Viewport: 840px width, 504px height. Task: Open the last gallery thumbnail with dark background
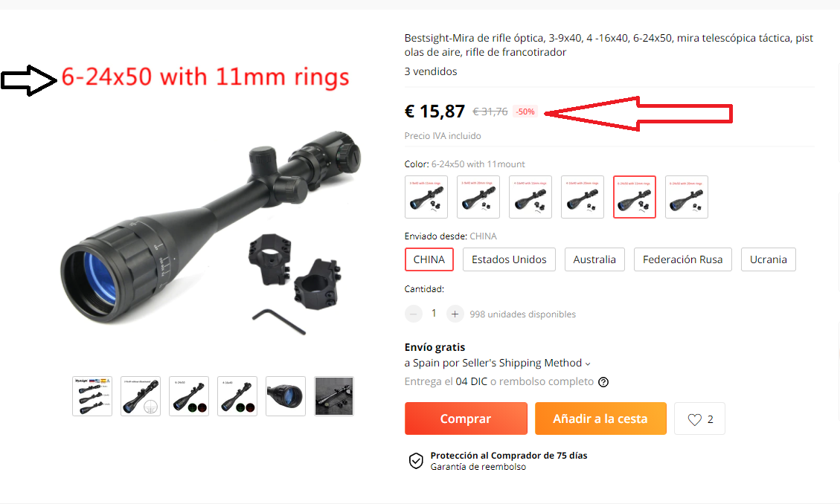[334, 396]
